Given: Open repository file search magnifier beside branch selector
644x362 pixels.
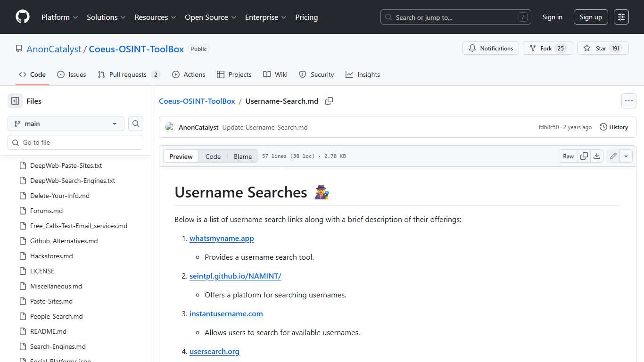Looking at the screenshot, I should pyautogui.click(x=135, y=123).
